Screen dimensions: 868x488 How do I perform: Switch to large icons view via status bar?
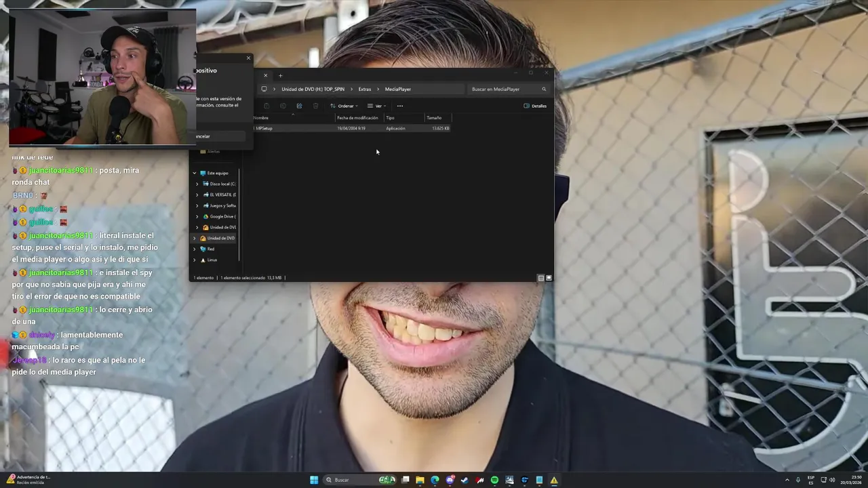coord(549,278)
